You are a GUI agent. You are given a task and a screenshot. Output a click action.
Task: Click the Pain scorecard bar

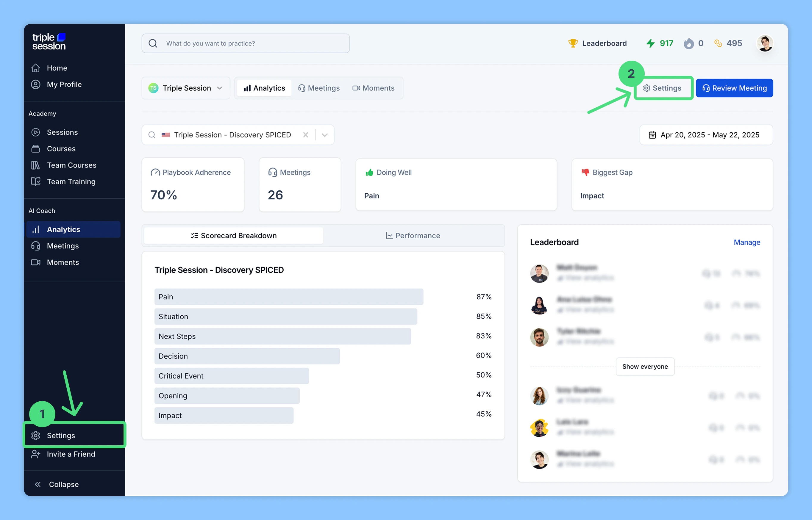pos(289,297)
